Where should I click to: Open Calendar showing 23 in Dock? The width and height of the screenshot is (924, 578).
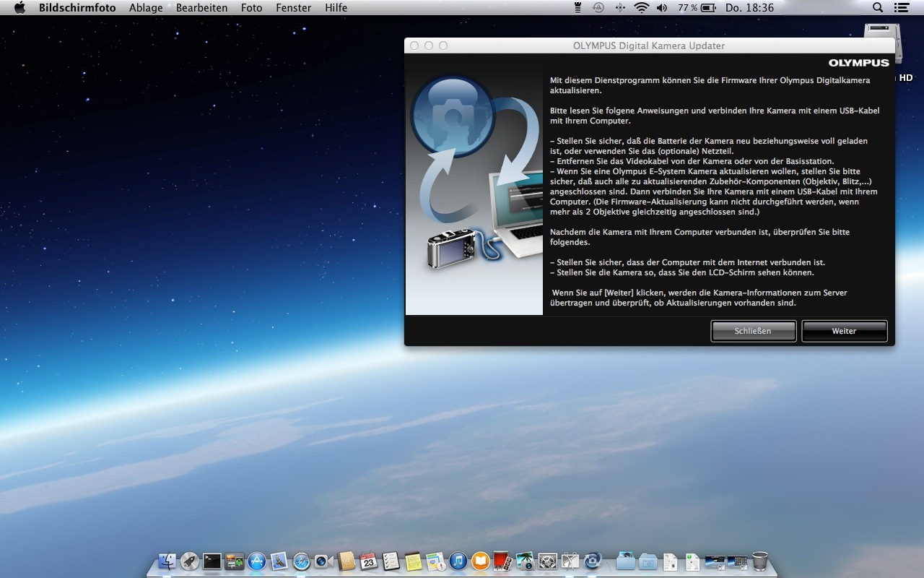pyautogui.click(x=369, y=561)
